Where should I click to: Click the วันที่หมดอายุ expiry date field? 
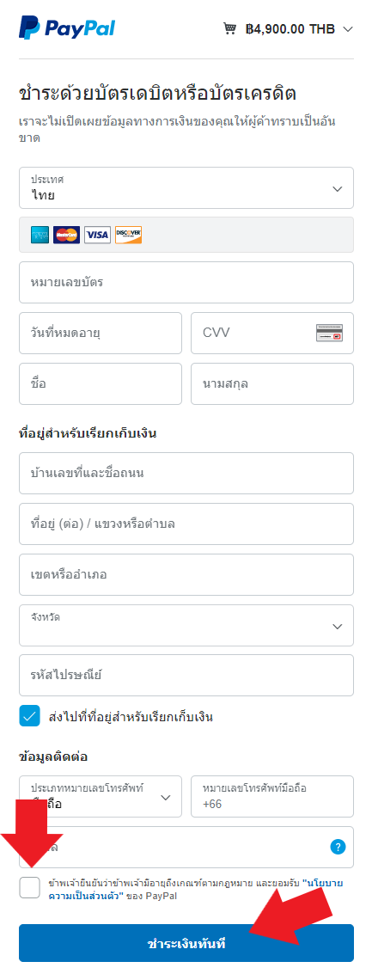[x=101, y=334]
